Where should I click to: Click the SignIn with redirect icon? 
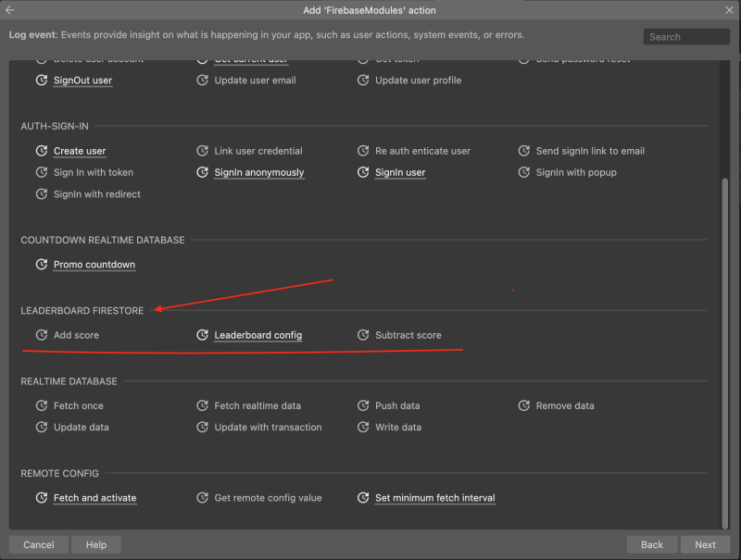coord(42,194)
